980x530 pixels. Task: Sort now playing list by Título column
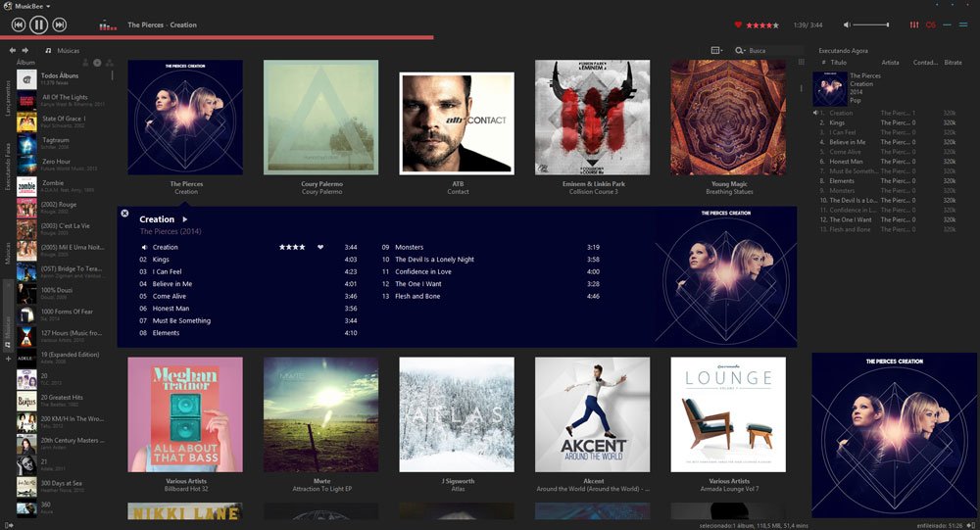838,63
